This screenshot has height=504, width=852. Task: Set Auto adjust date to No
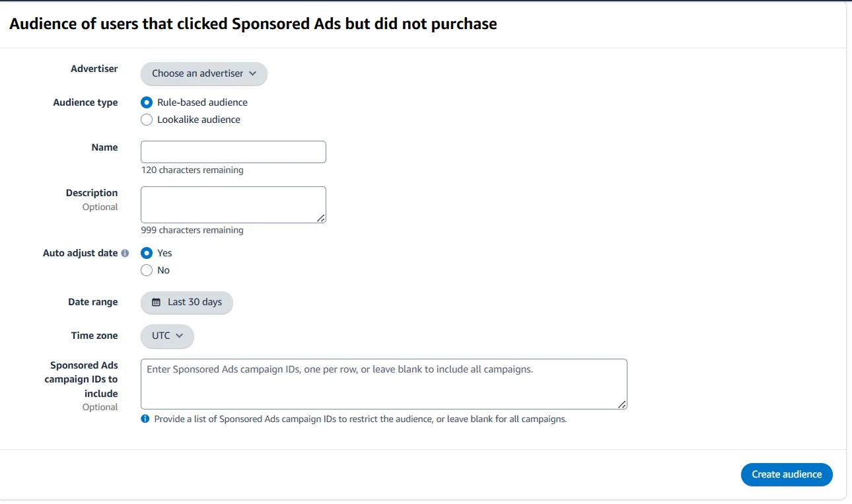[147, 270]
